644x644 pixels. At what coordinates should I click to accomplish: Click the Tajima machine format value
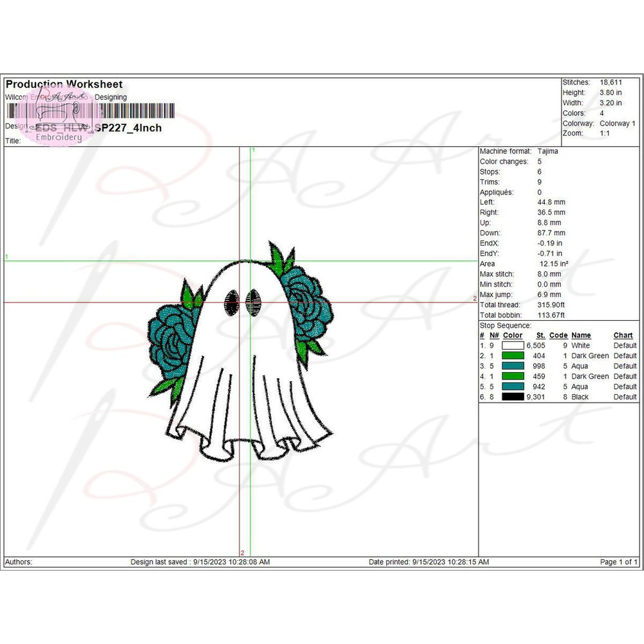(x=547, y=151)
